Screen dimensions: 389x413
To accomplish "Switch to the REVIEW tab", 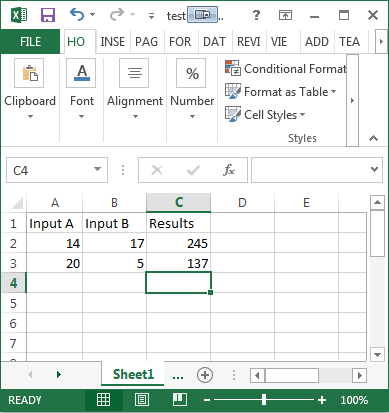I will 249,42.
